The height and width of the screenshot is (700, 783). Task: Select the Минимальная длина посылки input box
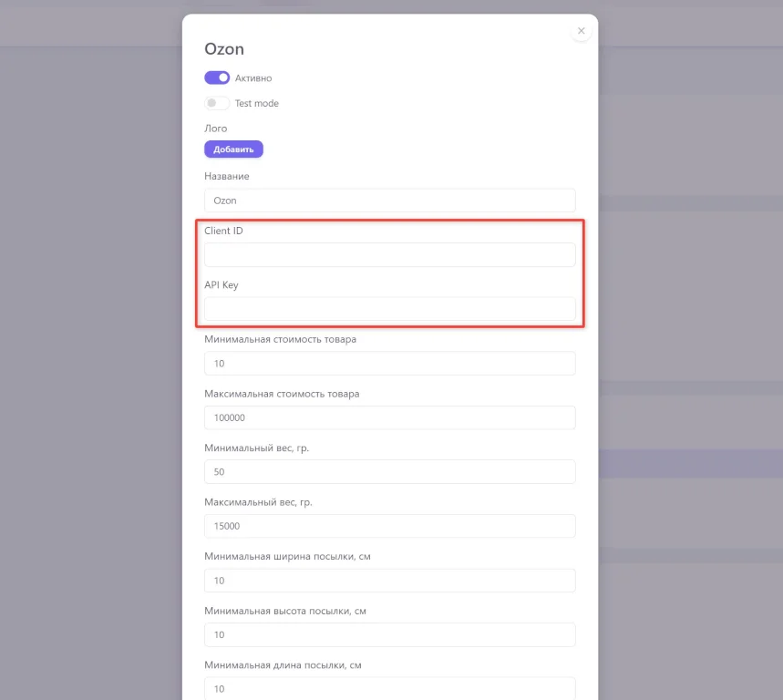(x=389, y=688)
